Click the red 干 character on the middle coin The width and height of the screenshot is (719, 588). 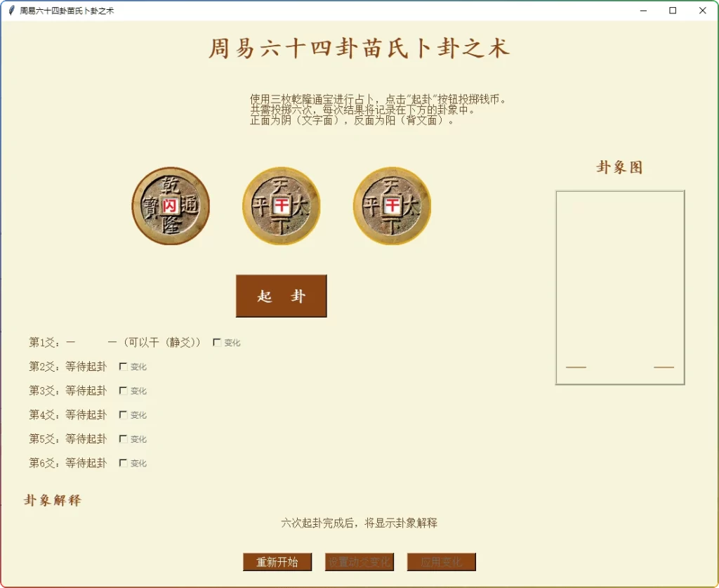(280, 204)
